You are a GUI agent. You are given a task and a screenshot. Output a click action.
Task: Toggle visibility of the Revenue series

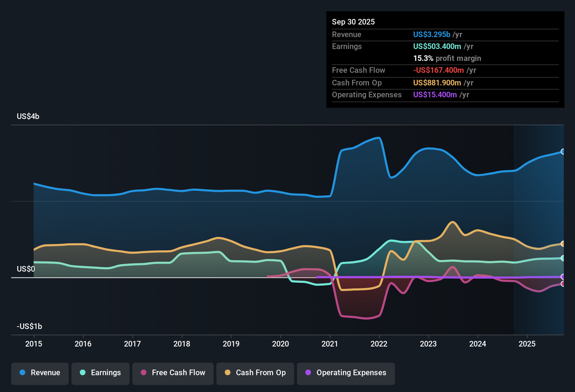tap(40, 373)
